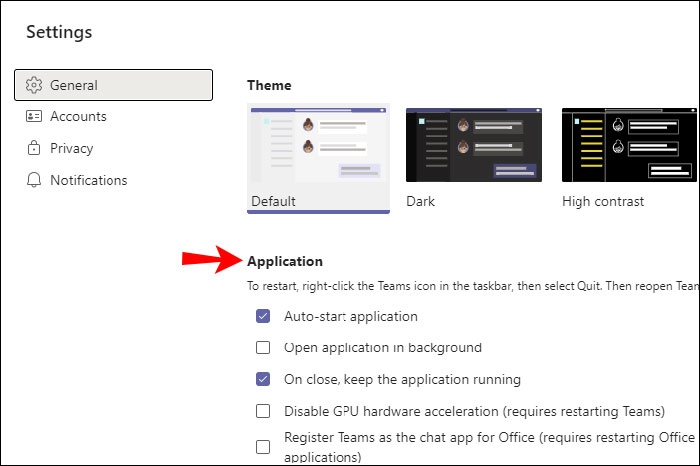The image size is (700, 466).
Task: Select the Dark theme thumbnail
Action: point(474,145)
